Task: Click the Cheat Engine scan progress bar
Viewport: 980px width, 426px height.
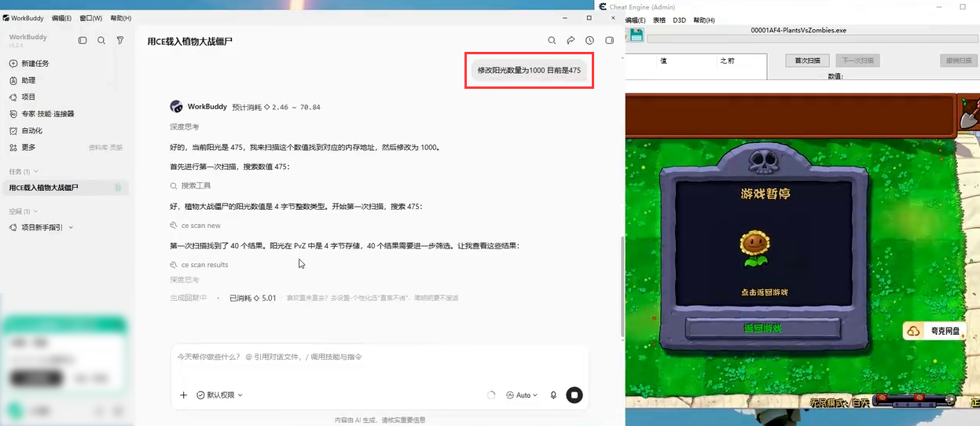Action: point(813,39)
